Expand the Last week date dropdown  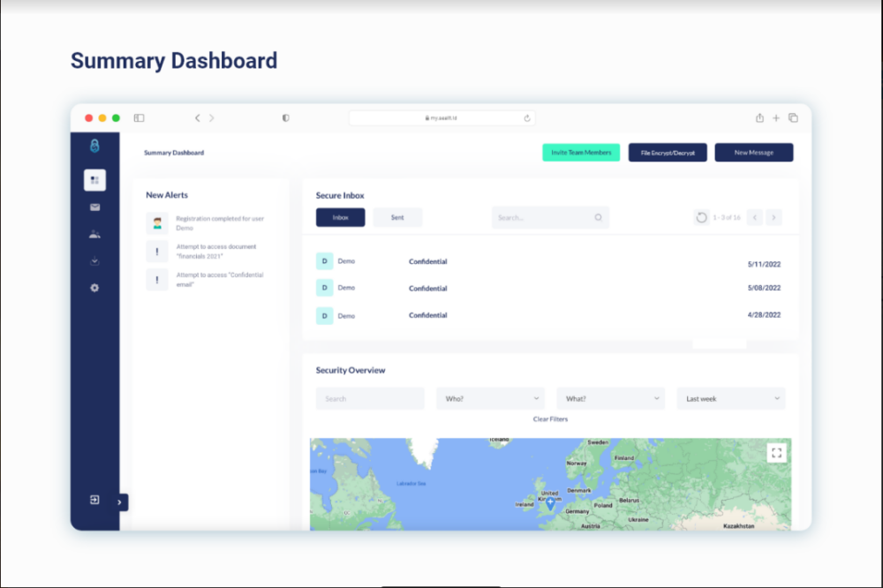pos(730,399)
